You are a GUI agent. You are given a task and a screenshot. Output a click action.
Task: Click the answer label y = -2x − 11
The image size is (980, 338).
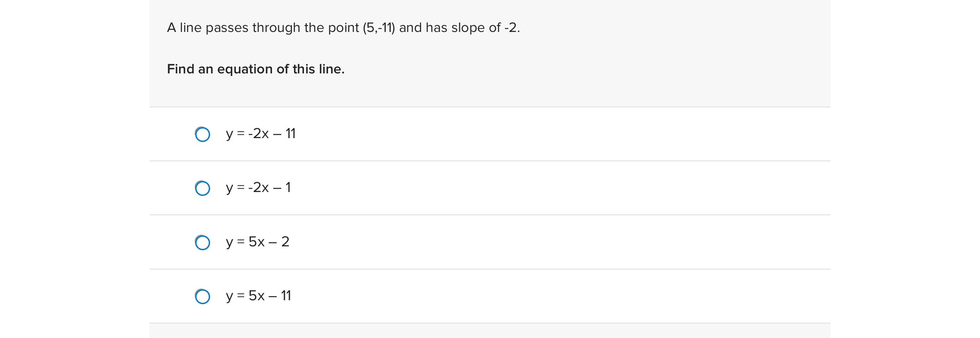[260, 134]
